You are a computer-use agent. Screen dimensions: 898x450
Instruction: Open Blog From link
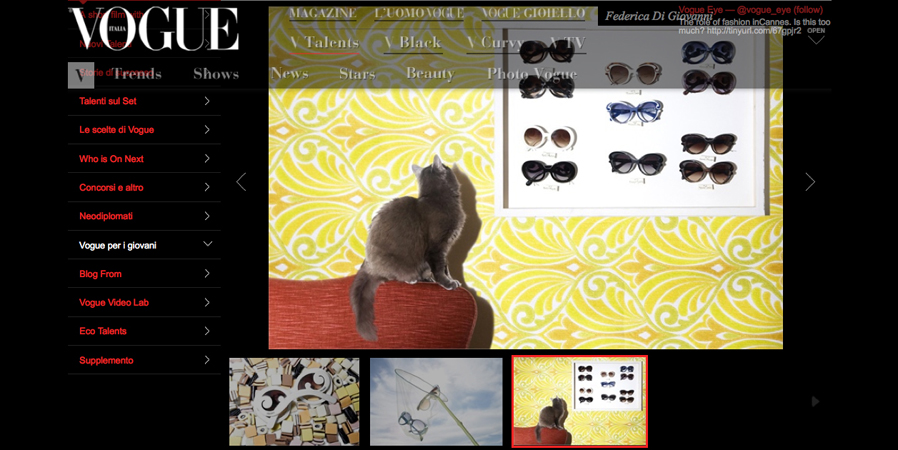pyautogui.click(x=100, y=274)
